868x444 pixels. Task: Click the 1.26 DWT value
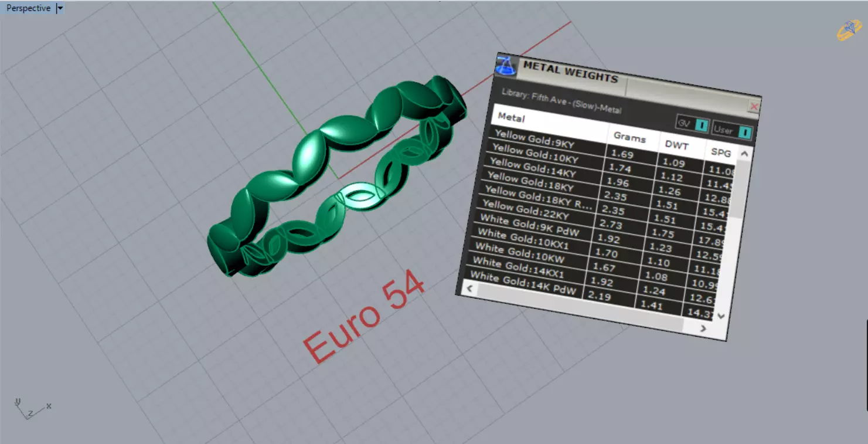point(669,191)
